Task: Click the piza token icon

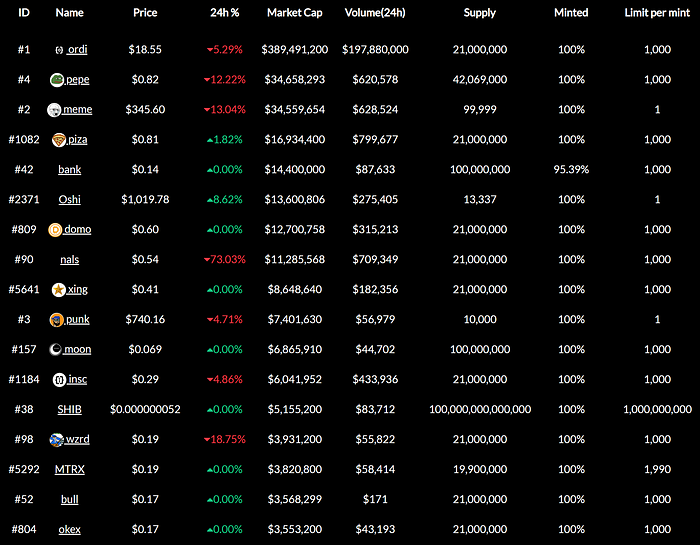Action: coord(59,139)
